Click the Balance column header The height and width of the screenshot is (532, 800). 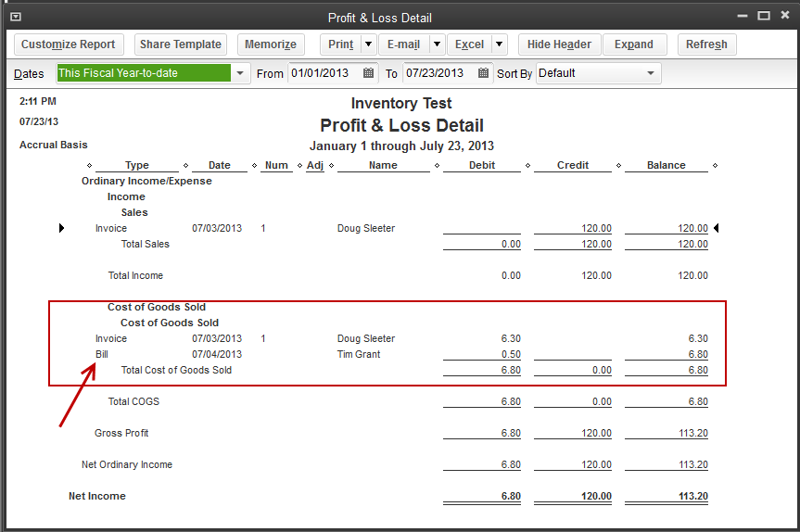point(667,165)
